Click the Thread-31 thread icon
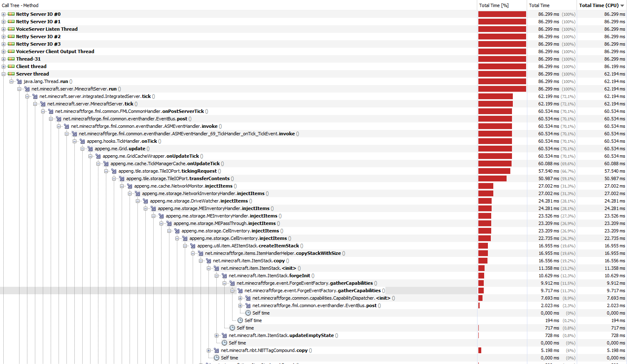 [x=11, y=59]
